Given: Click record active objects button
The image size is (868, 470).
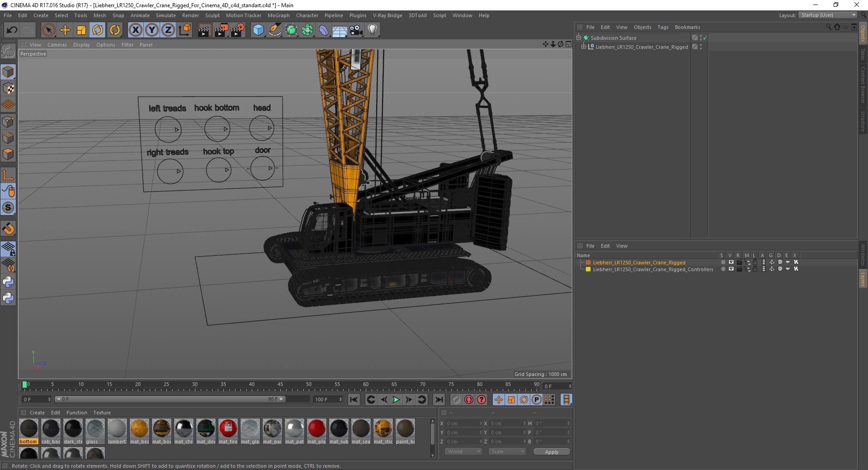Looking at the screenshot, I should tap(456, 399).
